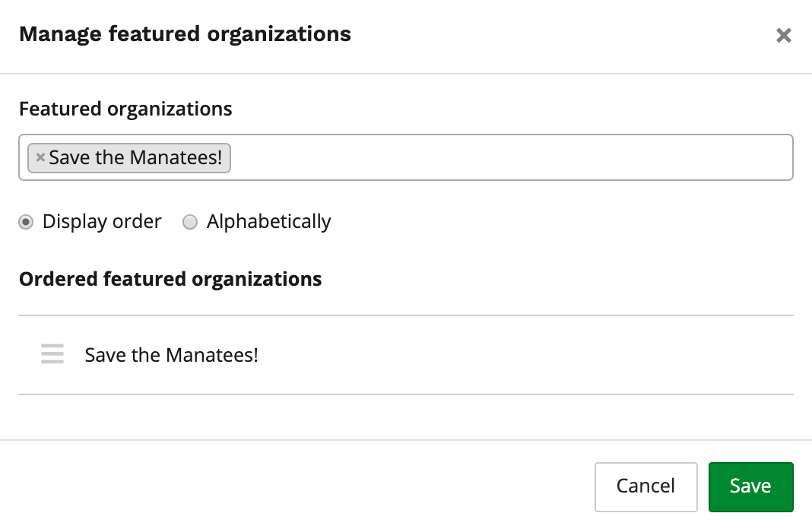Click blank space right of the Ordered heading
The height and width of the screenshot is (529, 812).
click(x=563, y=279)
